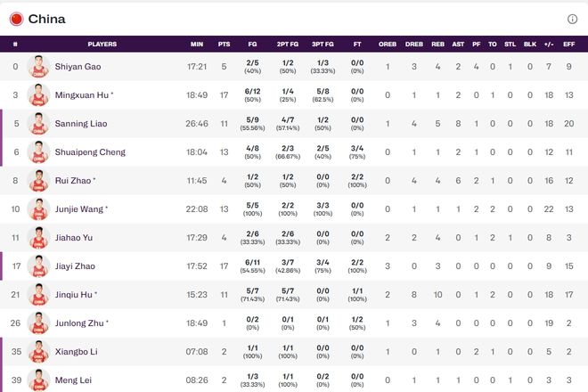
Task: Click the China flag icon
Action: [17, 19]
